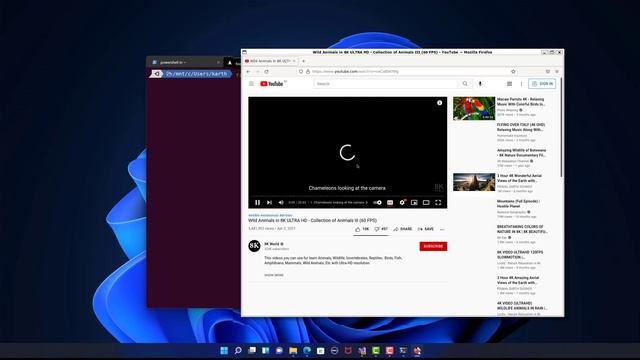
Task: Click the SIGN IN button
Action: (x=542, y=84)
